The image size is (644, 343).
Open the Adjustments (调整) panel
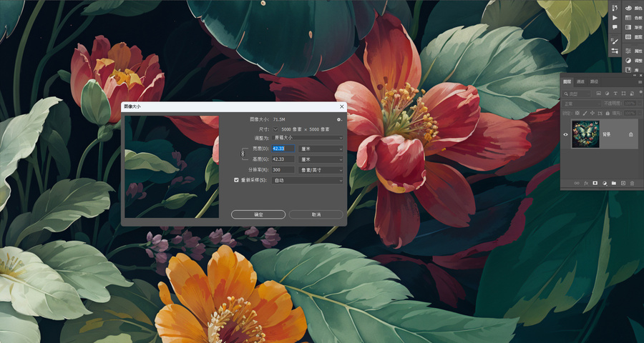coord(634,60)
